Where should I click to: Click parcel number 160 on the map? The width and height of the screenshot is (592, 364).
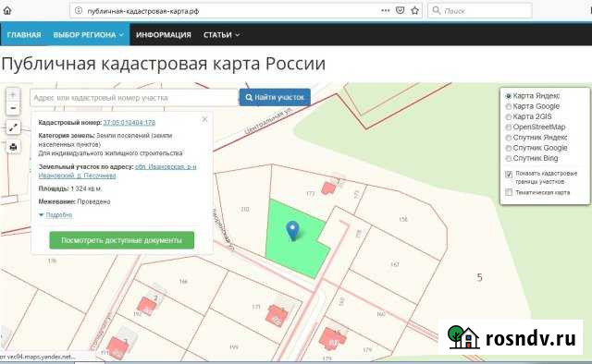click(380, 314)
